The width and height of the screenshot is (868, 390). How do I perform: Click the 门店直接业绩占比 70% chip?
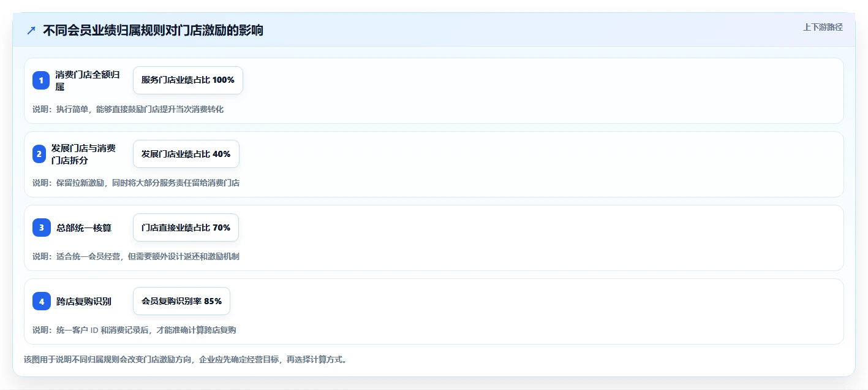click(186, 227)
